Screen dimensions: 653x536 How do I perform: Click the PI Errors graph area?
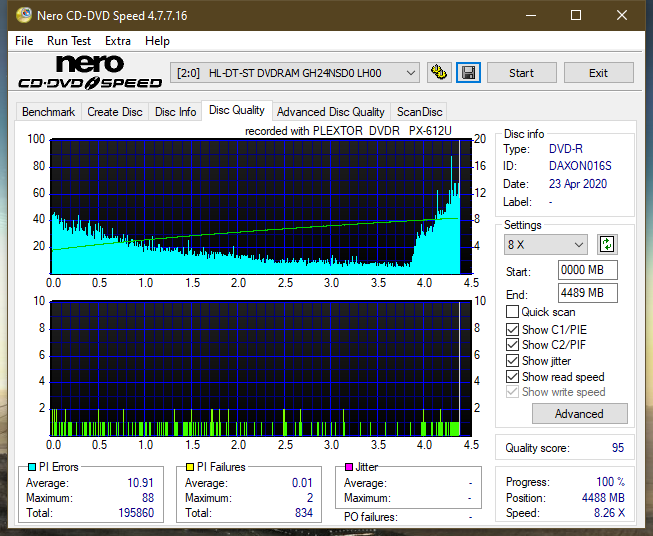tap(261, 207)
